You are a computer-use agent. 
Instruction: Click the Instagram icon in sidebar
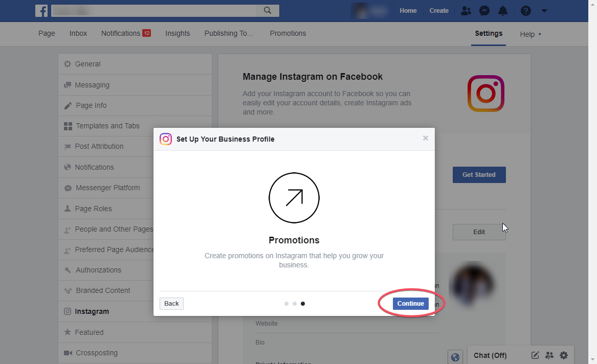[x=68, y=311]
